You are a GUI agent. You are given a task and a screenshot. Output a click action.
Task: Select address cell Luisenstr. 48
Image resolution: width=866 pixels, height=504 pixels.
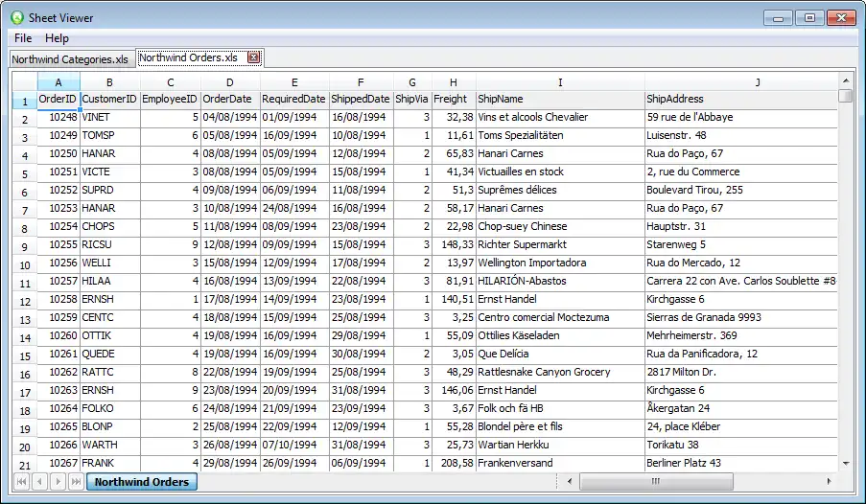(741, 135)
